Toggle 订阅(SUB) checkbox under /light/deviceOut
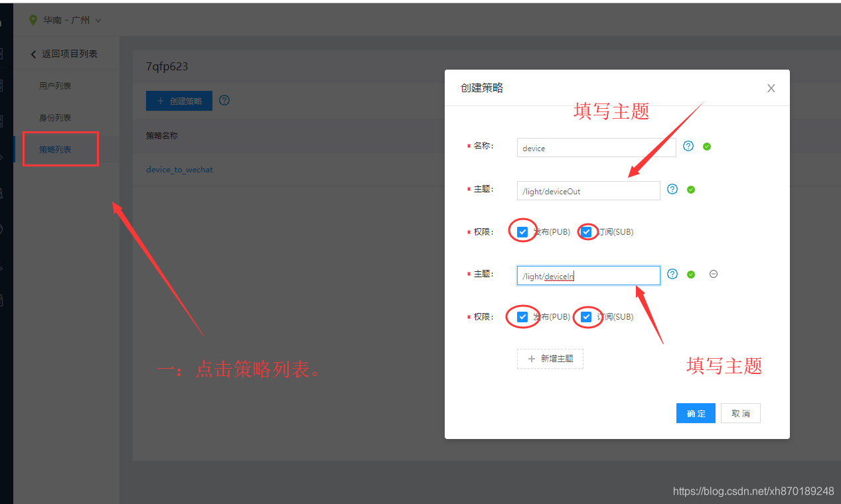 586,232
